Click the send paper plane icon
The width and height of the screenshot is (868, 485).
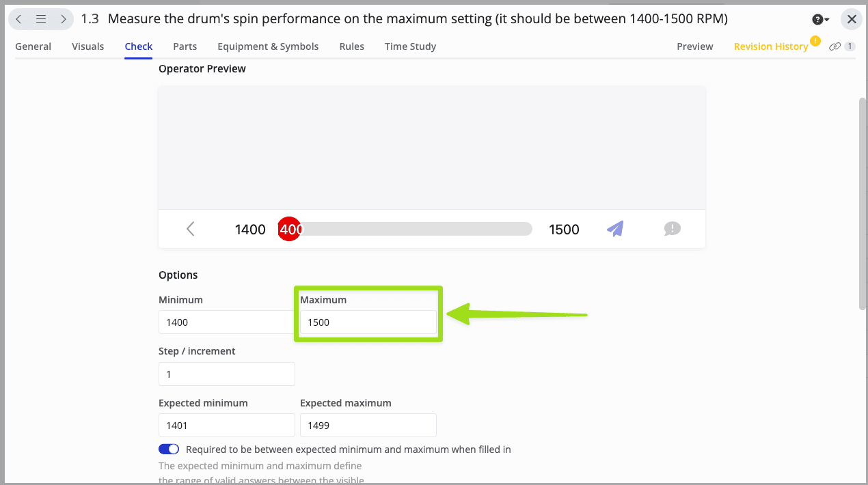point(615,229)
